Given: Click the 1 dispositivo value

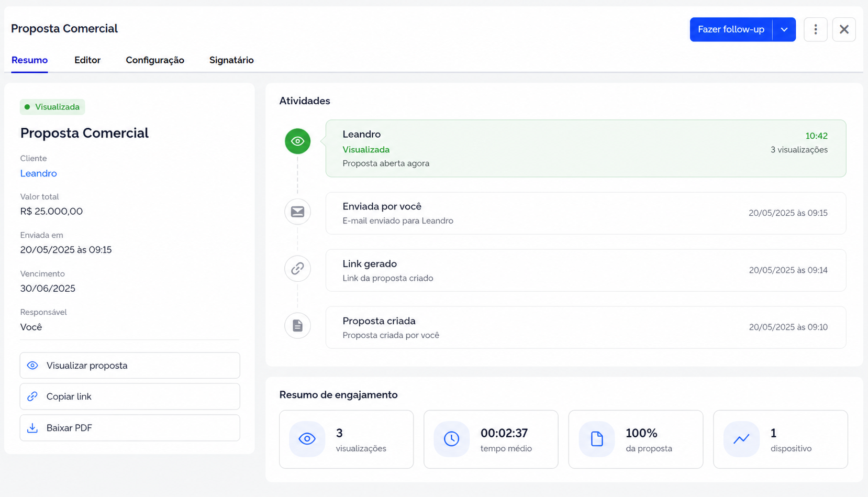Looking at the screenshot, I should click(773, 433).
